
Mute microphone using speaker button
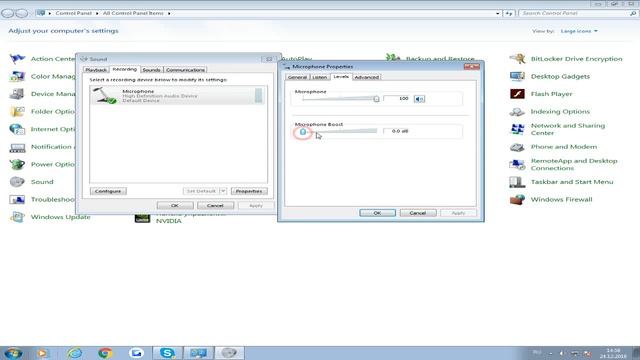419,99
